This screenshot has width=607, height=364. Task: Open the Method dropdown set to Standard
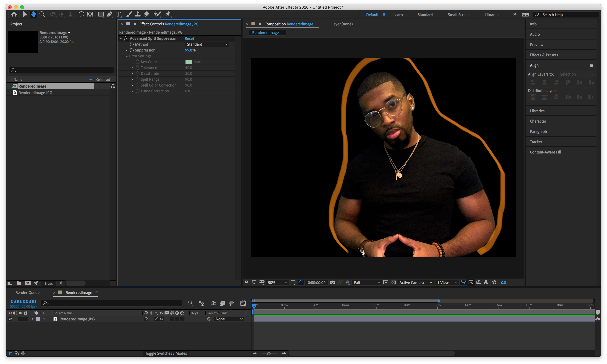[207, 44]
